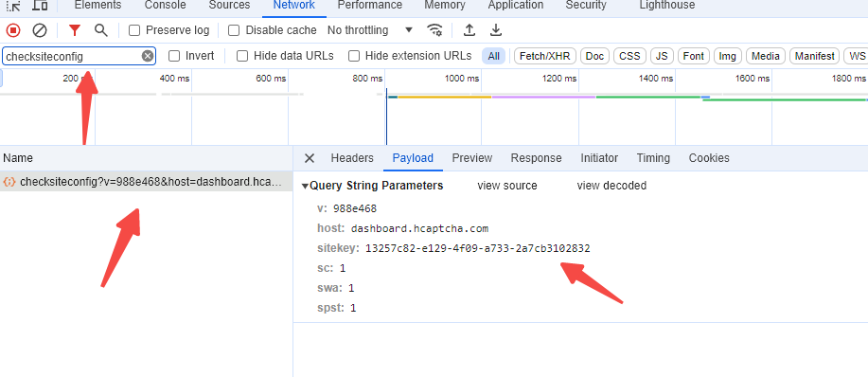Export HAR file download icon
The image size is (868, 377).
point(496,30)
